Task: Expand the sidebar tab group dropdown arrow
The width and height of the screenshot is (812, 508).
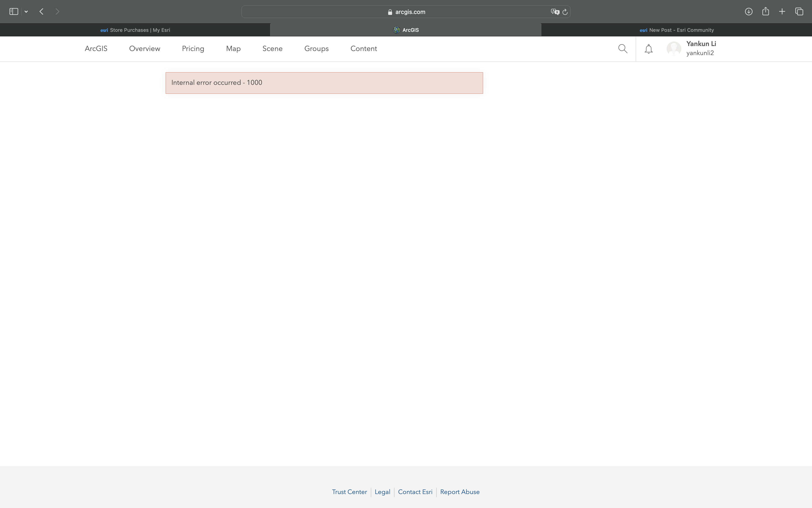Action: point(26,12)
